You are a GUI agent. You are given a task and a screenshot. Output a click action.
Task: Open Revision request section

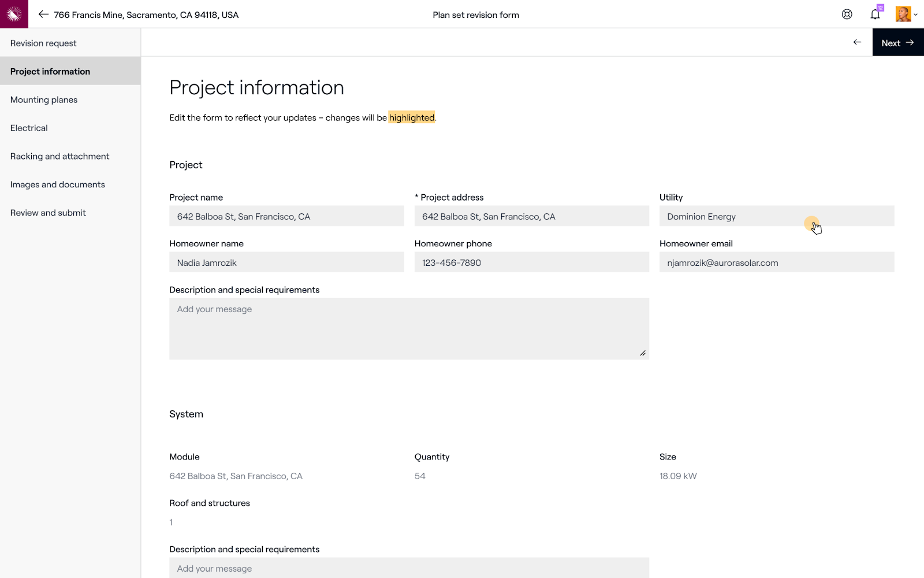tap(43, 43)
